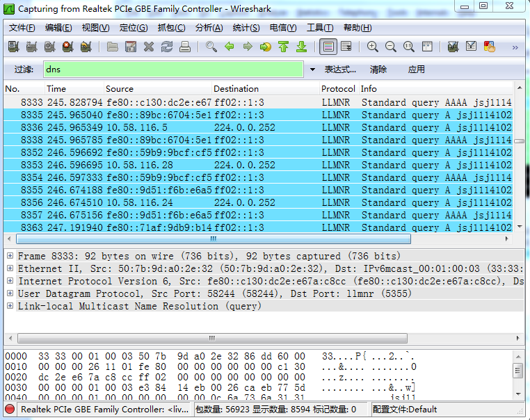This screenshot has width=530, height=420.
Task: Expand Link-local Multicast Name Resolution node
Action: click(x=10, y=305)
